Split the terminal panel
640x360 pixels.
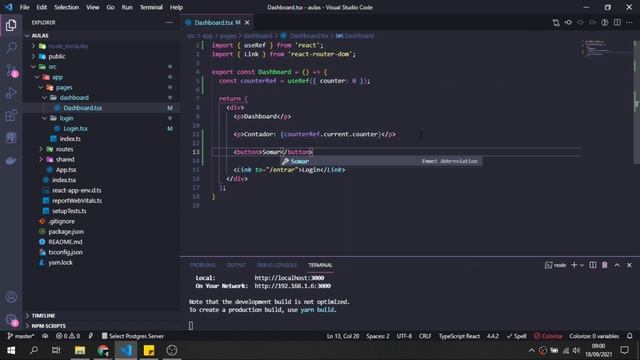(593, 265)
